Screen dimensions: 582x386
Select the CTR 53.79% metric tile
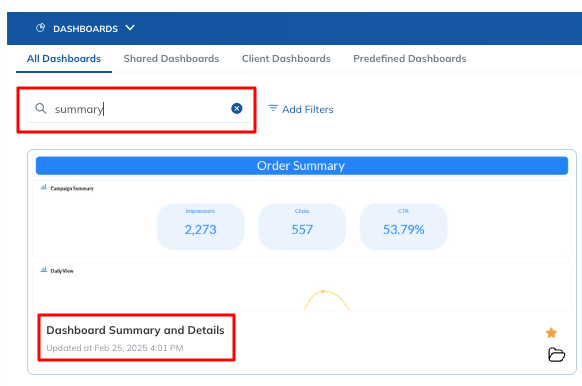[x=403, y=226]
